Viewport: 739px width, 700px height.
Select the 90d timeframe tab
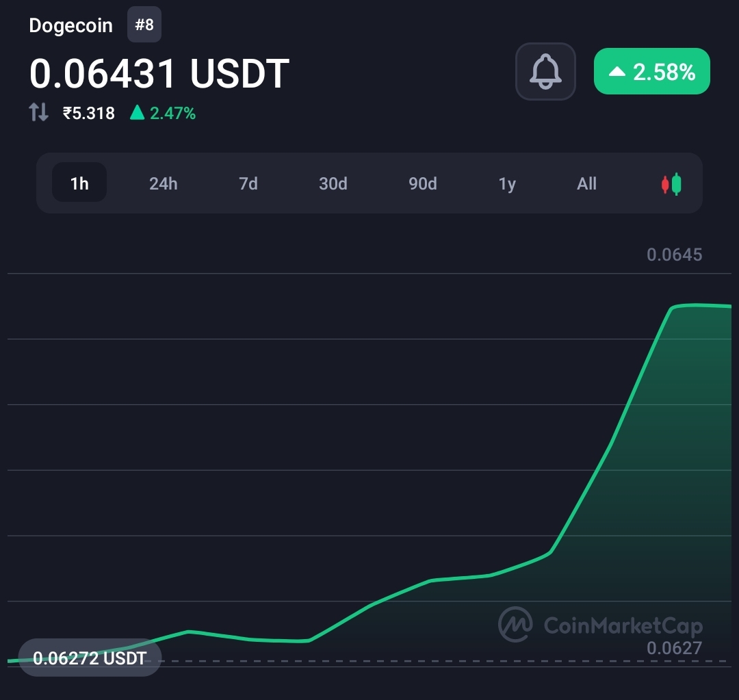click(423, 183)
